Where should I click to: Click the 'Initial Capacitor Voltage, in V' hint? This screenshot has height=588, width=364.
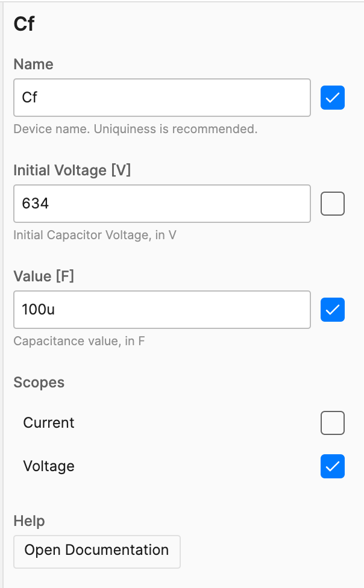(95, 235)
